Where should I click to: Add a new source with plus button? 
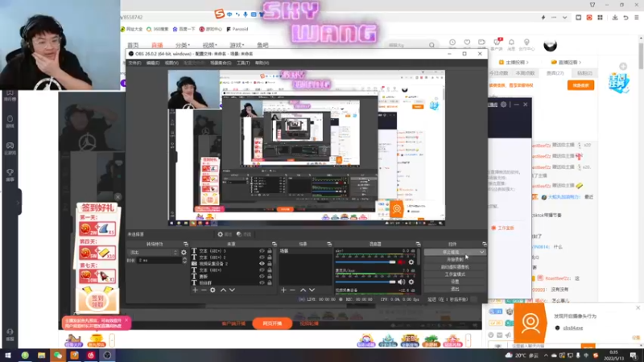195,290
